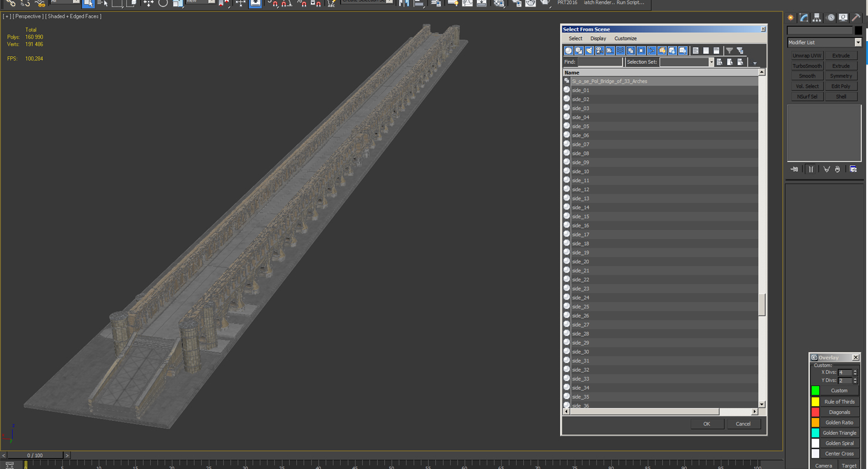
Task: Open the Motion panel tab
Action: pos(830,18)
